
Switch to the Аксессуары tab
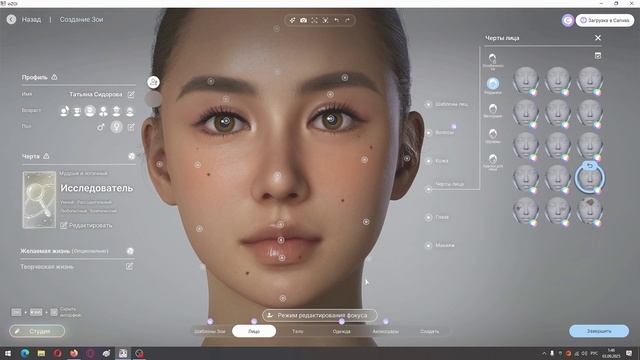tap(385, 331)
